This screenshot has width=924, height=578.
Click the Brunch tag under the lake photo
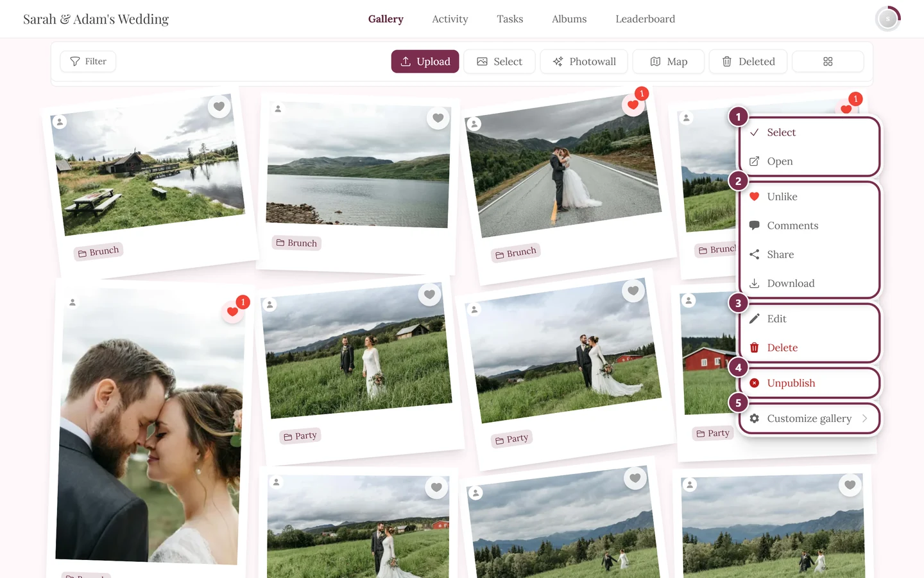click(296, 243)
